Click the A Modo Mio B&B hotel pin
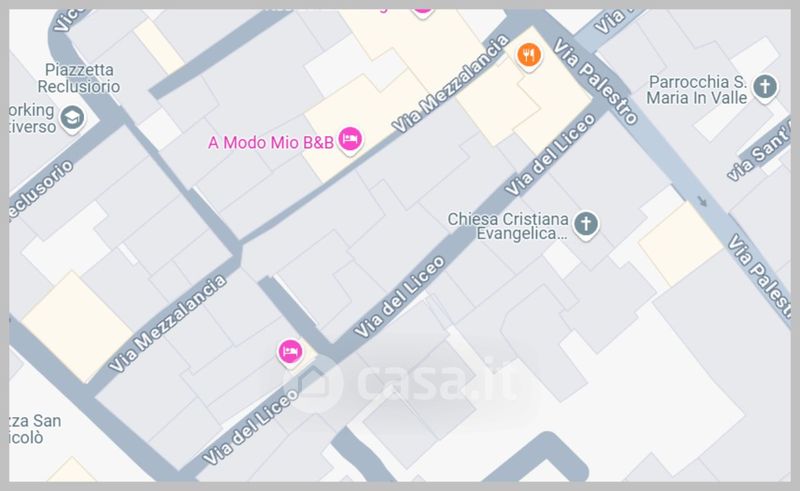This screenshot has width=800, height=491. (350, 140)
